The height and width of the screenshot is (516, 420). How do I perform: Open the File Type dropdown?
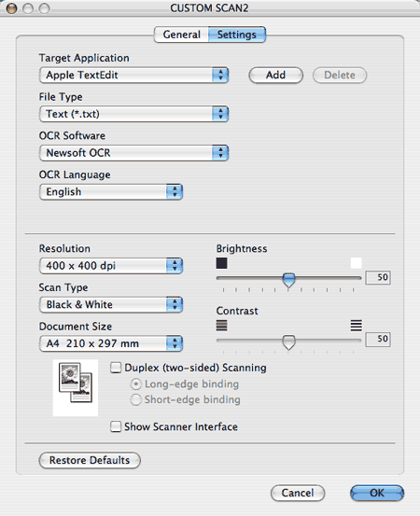(133, 114)
